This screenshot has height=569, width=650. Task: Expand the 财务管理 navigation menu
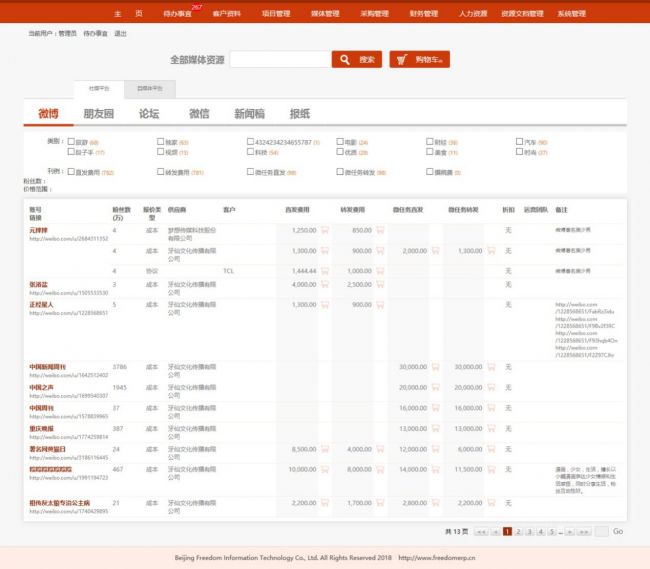[x=423, y=14]
